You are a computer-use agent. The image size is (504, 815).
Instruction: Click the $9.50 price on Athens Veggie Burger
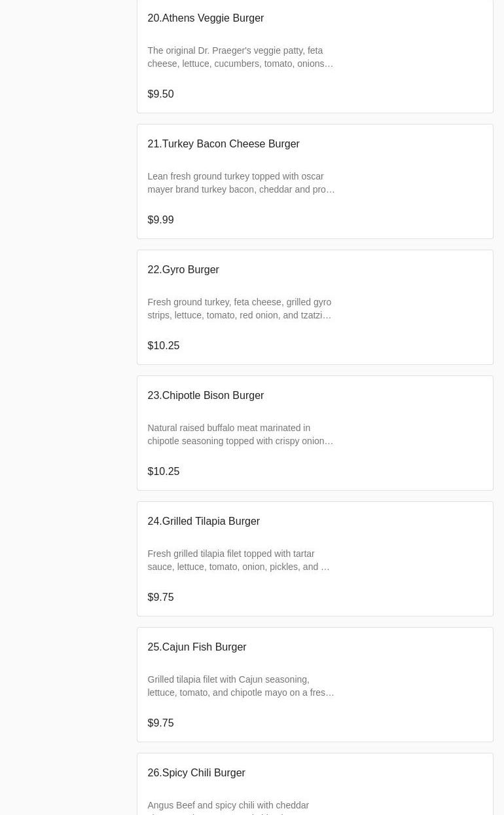pyautogui.click(x=160, y=94)
